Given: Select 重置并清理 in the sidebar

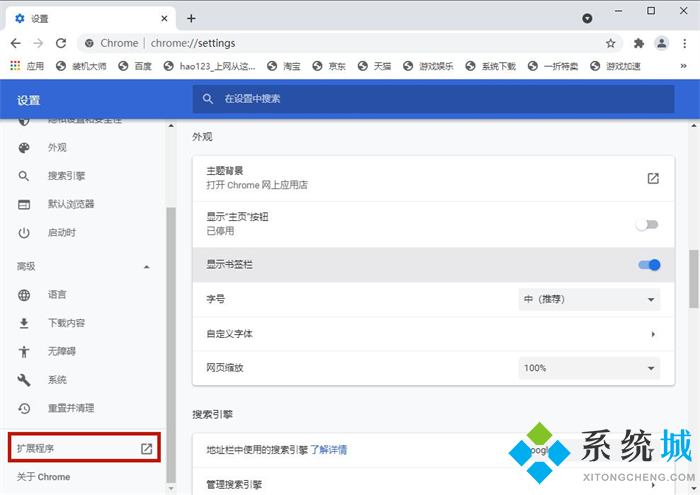Looking at the screenshot, I should coord(71,408).
